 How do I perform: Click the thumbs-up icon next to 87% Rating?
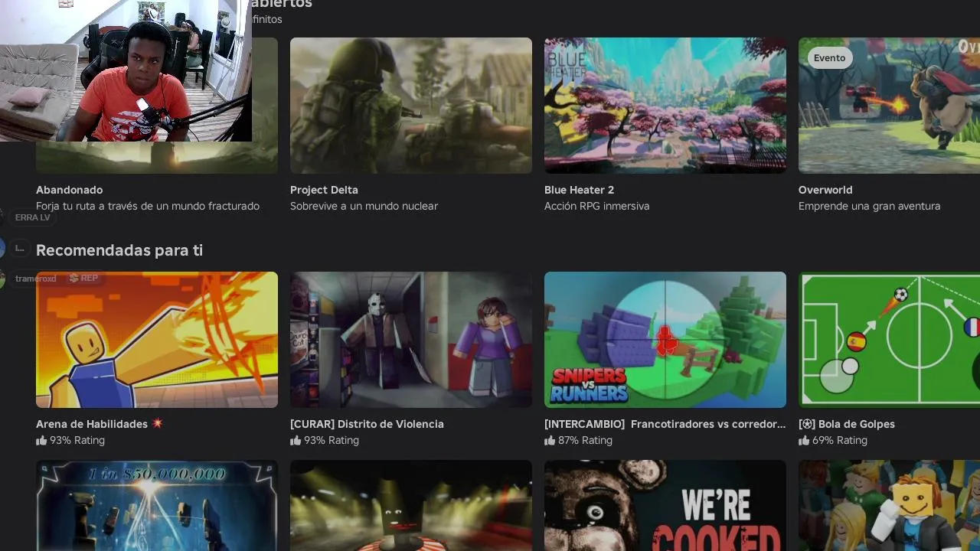pyautogui.click(x=550, y=441)
